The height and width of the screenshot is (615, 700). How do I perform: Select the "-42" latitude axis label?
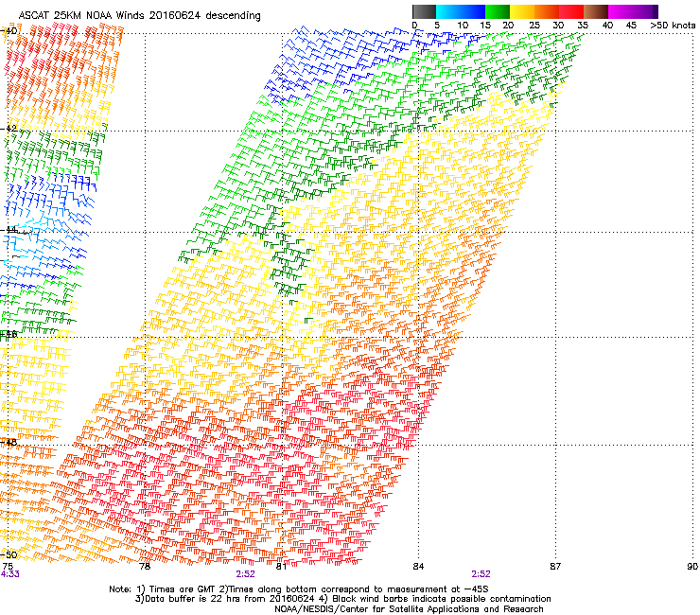pos(9,128)
